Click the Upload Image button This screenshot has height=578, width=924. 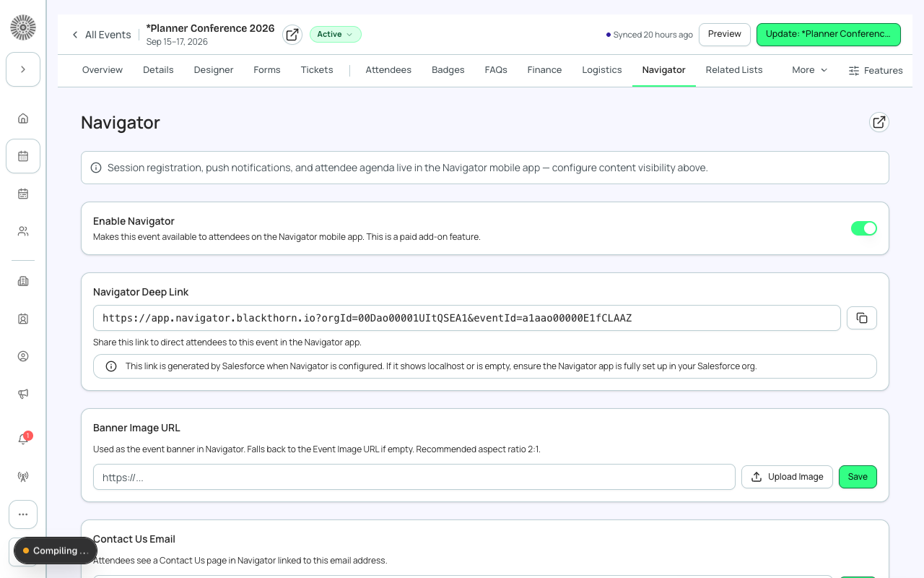pos(788,477)
